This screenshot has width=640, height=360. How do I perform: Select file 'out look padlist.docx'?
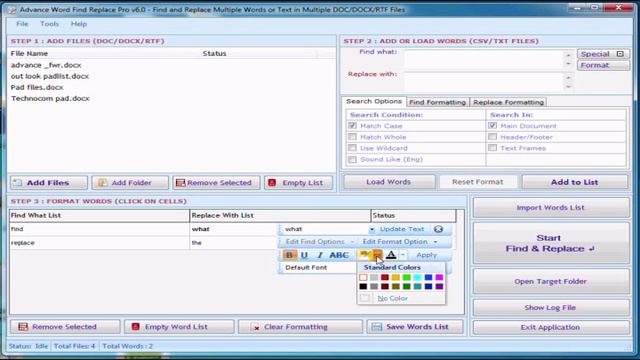click(x=50, y=76)
